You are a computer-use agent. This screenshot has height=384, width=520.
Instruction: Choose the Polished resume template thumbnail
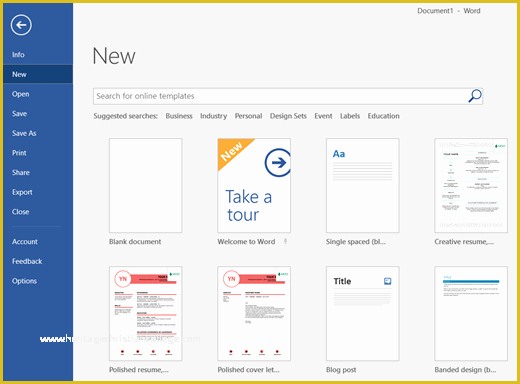[x=146, y=313]
